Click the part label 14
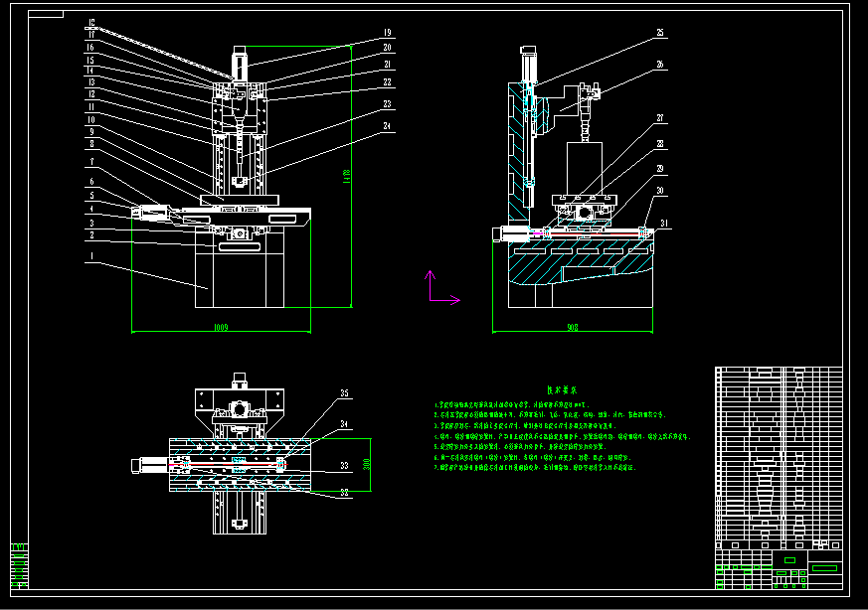Screen dimensions: 868x610 [90, 71]
